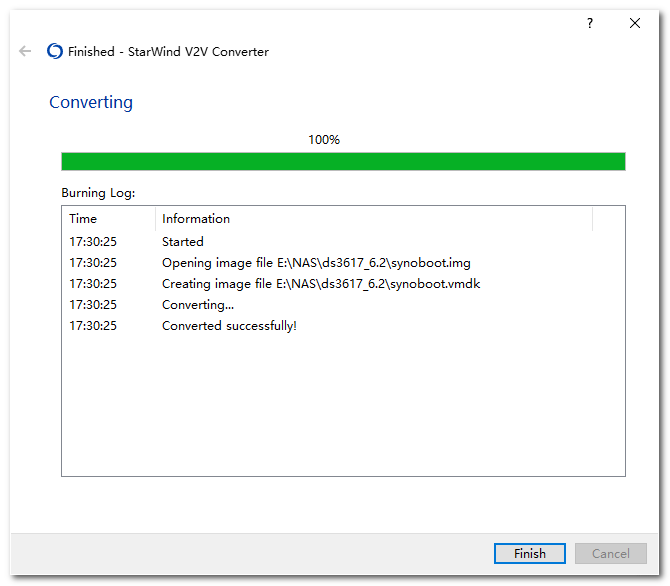Viewport: 670px width, 586px height.
Task: Click the 17:30:25 time beside 'Started'
Action: click(x=93, y=241)
